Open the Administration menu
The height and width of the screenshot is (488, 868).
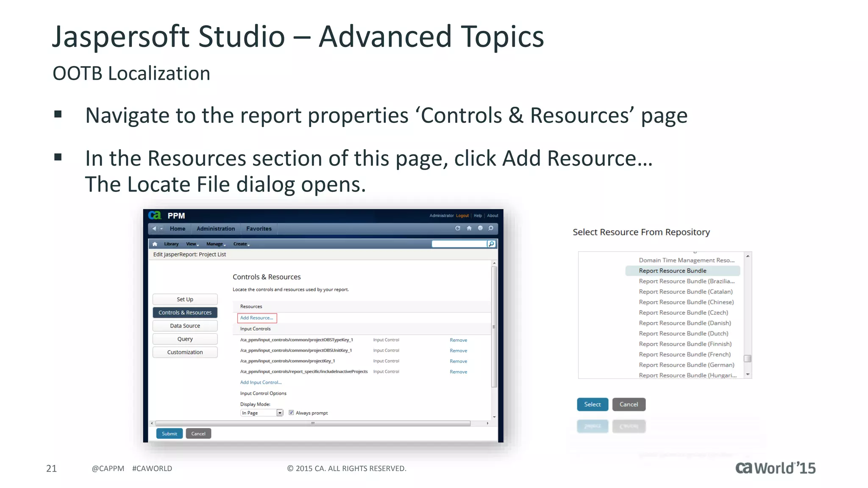click(216, 229)
